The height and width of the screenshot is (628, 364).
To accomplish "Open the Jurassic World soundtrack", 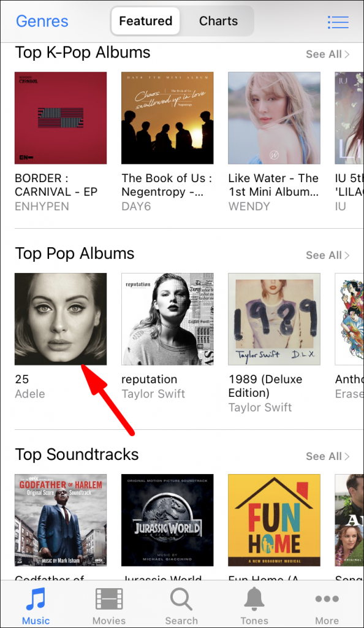I will [167, 519].
